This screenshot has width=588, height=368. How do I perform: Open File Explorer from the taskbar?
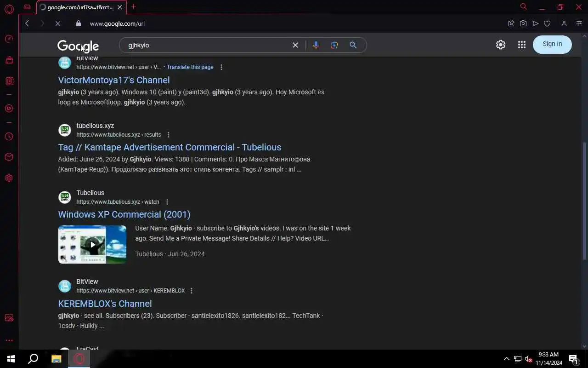pyautogui.click(x=56, y=359)
